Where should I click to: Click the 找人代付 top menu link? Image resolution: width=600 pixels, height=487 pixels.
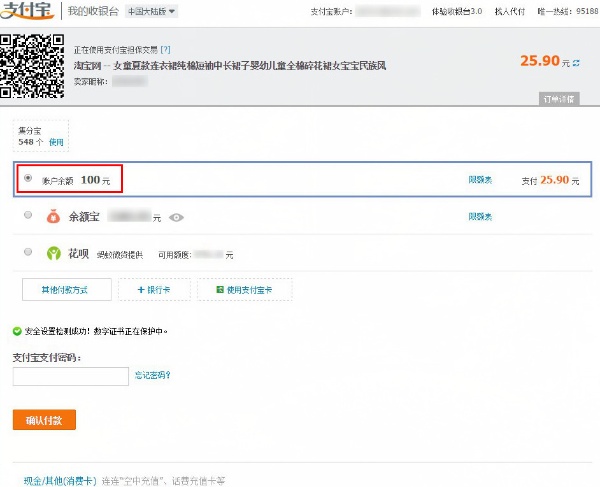(x=512, y=11)
